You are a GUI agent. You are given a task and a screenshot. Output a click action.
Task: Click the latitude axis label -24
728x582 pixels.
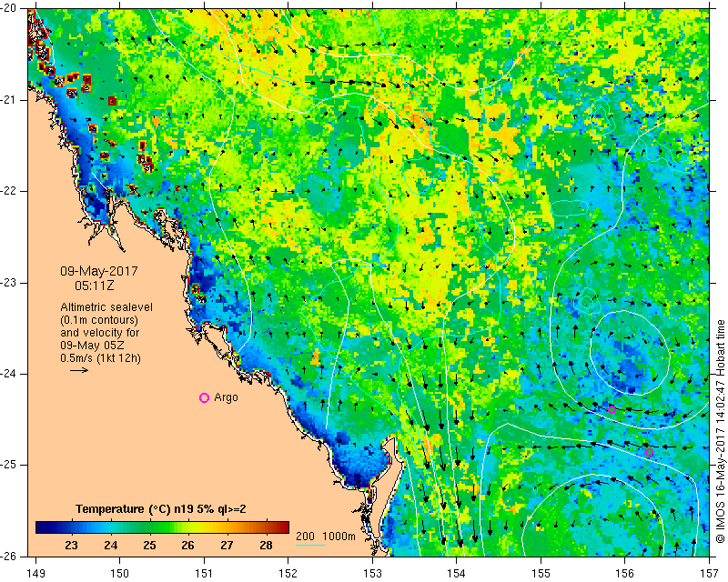(x=9, y=374)
